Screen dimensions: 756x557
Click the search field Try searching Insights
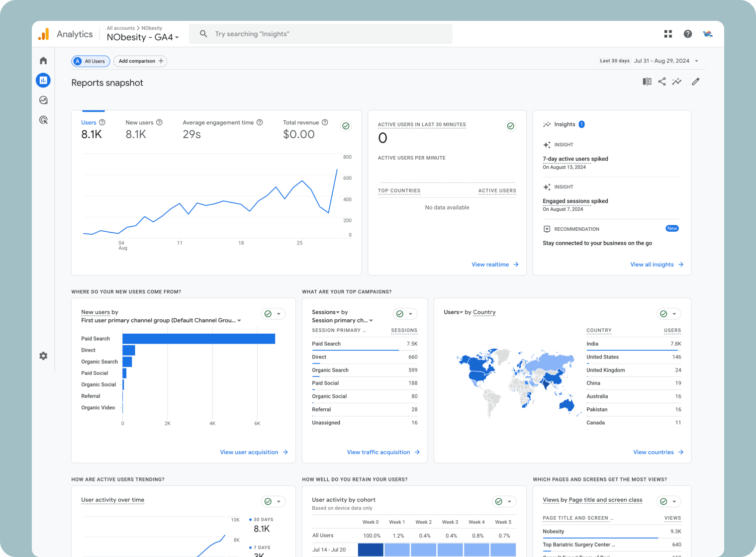click(321, 34)
